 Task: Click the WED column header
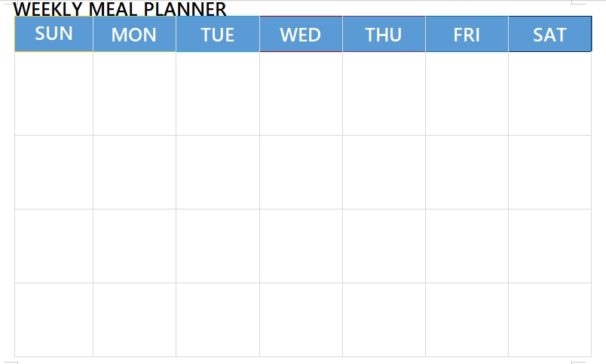pyautogui.click(x=301, y=35)
